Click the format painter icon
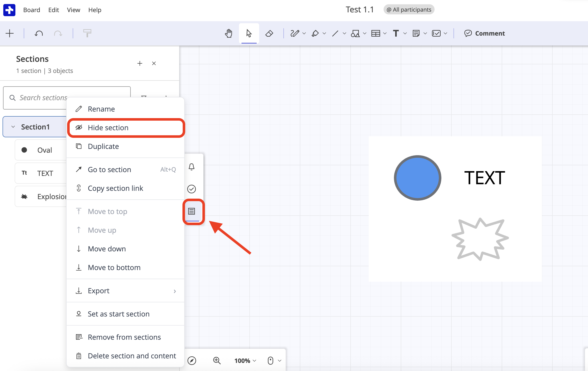This screenshot has height=371, width=588. tap(87, 33)
